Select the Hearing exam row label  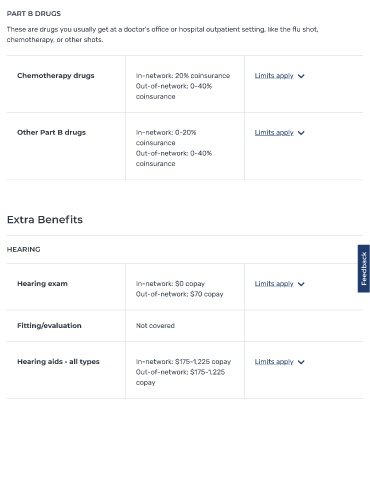click(42, 284)
